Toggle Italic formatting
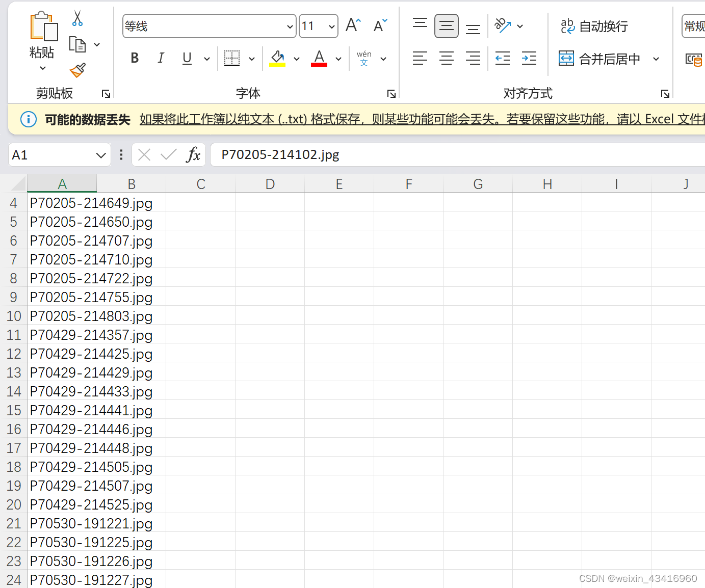The image size is (705, 588). 161,59
